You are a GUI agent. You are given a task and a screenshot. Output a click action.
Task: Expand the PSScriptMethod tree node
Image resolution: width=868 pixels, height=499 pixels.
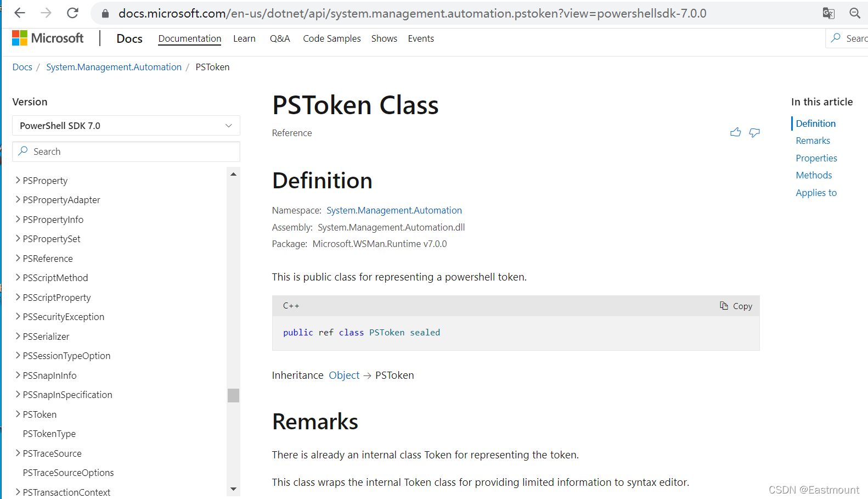click(18, 277)
